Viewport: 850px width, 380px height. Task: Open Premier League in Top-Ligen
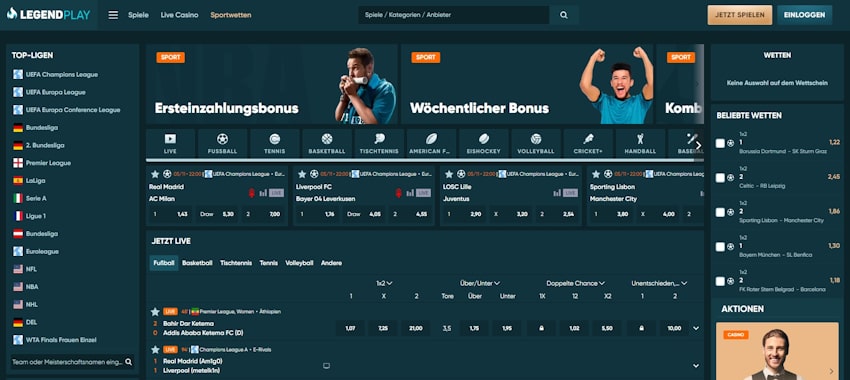pyautogui.click(x=48, y=163)
